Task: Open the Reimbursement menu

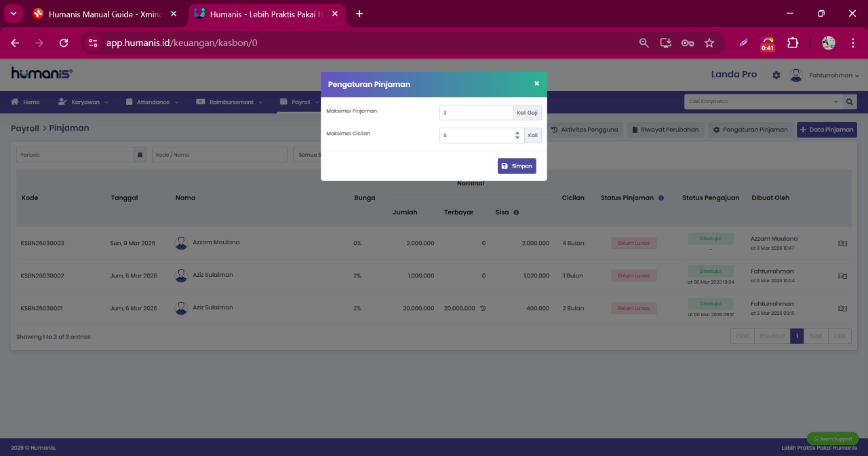Action: click(229, 102)
